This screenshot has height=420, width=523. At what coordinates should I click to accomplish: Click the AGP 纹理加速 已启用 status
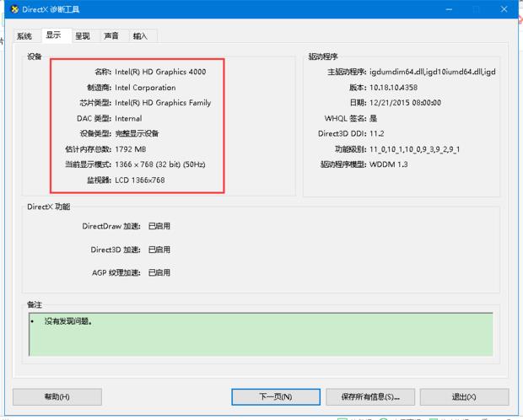coord(159,272)
